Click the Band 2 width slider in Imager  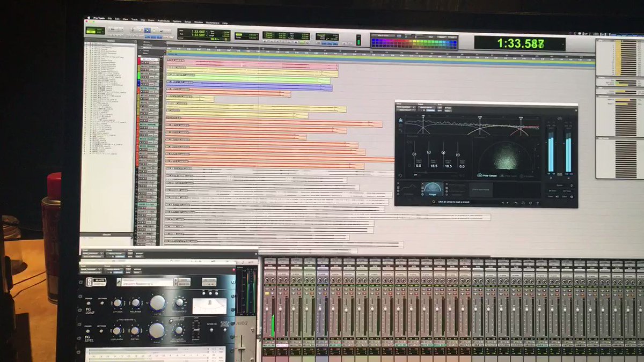coord(429,152)
